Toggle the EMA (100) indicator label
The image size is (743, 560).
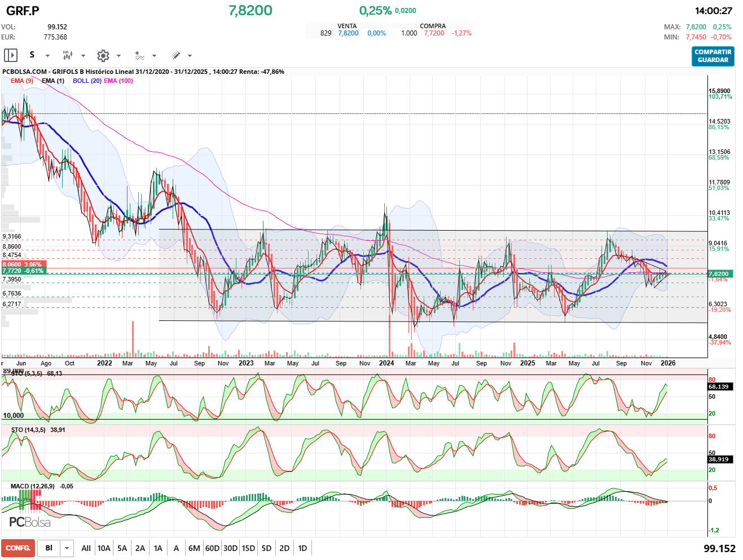pos(118,81)
